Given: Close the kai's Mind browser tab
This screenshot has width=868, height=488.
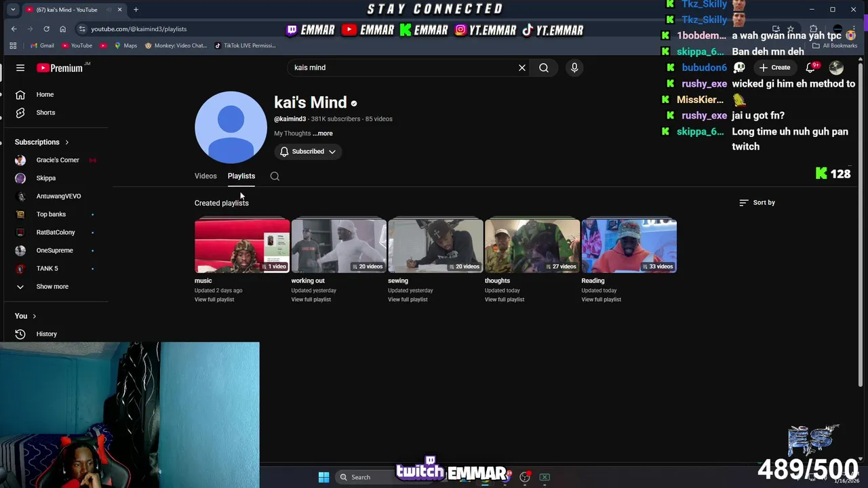Looking at the screenshot, I should pyautogui.click(x=120, y=9).
